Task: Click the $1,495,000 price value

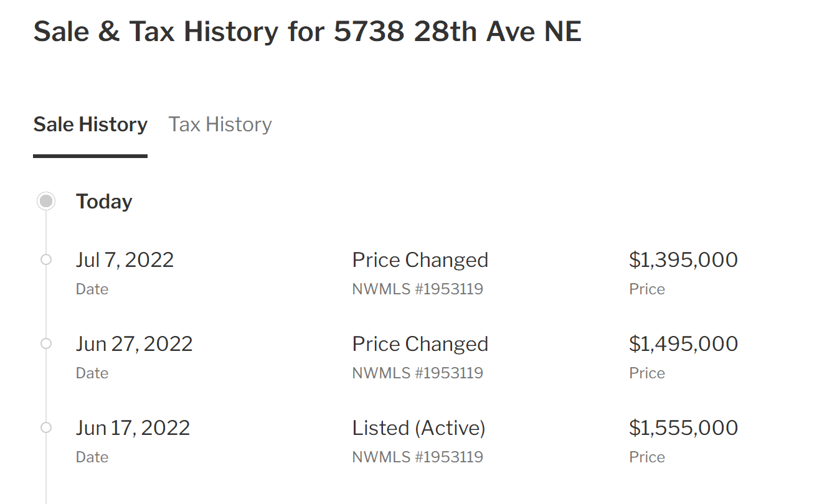Action: 683,343
